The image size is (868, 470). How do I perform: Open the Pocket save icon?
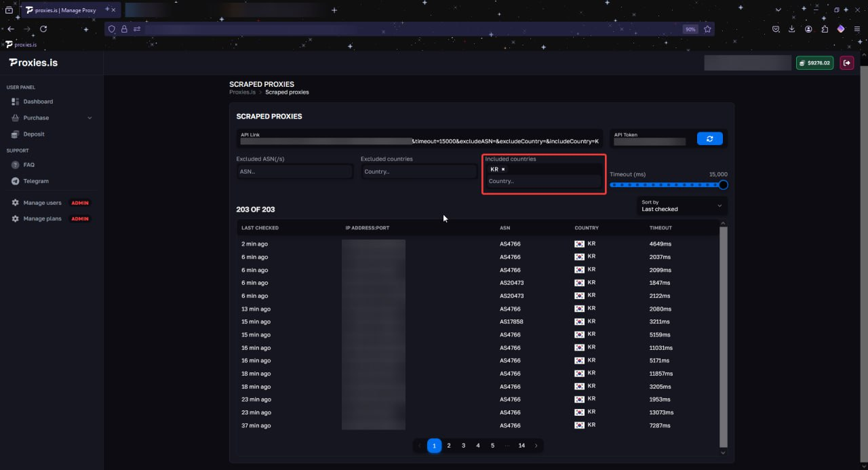(776, 29)
